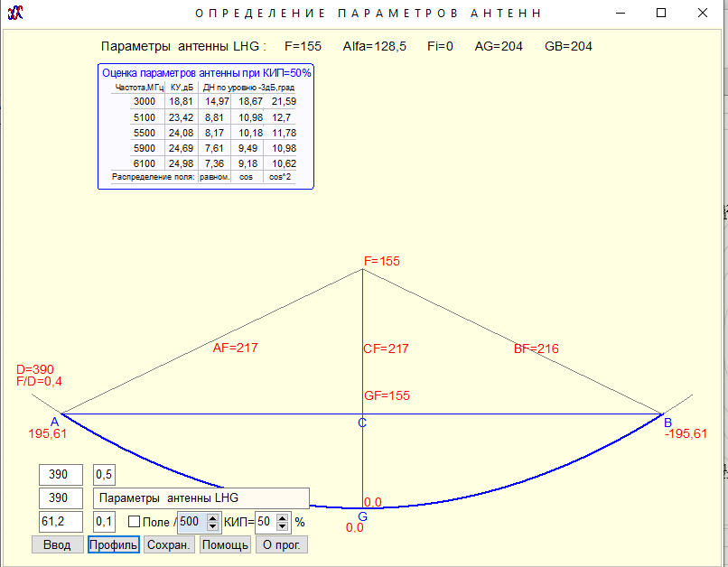Viewport: 728px width, 567px height.
Task: Select the input field showing 61,2
Action: pos(61,522)
